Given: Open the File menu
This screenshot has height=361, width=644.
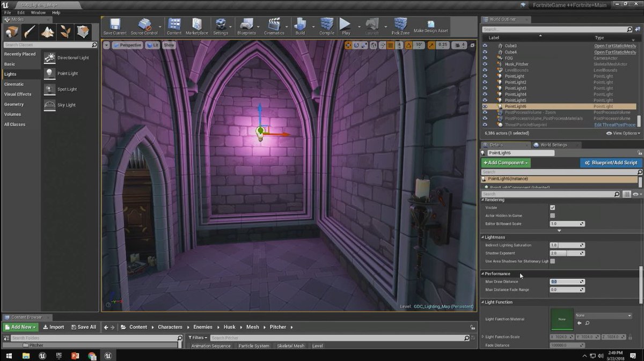Looking at the screenshot, I should coord(8,12).
